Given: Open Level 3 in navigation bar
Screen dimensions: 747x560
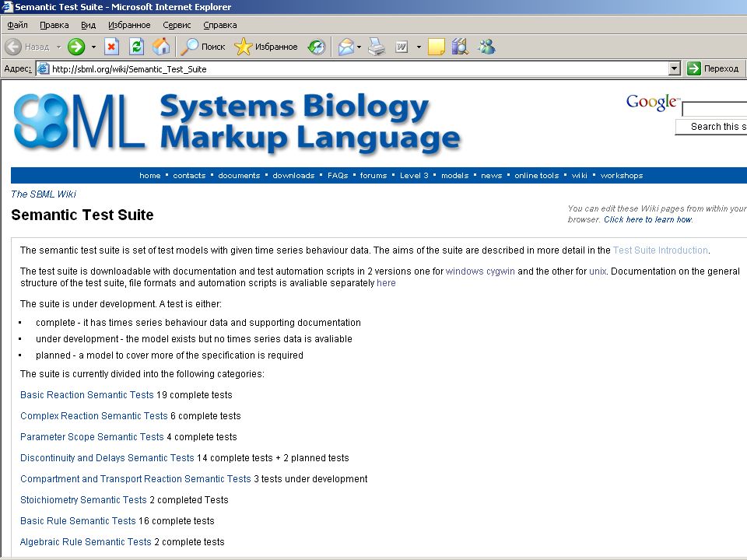Looking at the screenshot, I should (414, 176).
